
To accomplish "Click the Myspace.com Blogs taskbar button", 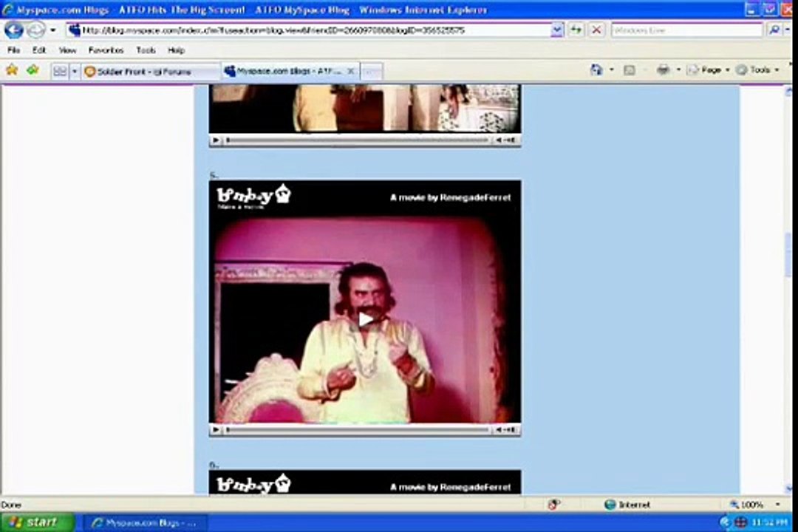I will click(x=145, y=523).
